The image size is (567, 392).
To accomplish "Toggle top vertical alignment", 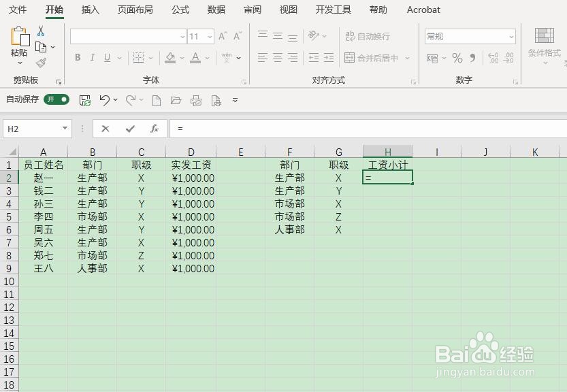I will coord(263,35).
